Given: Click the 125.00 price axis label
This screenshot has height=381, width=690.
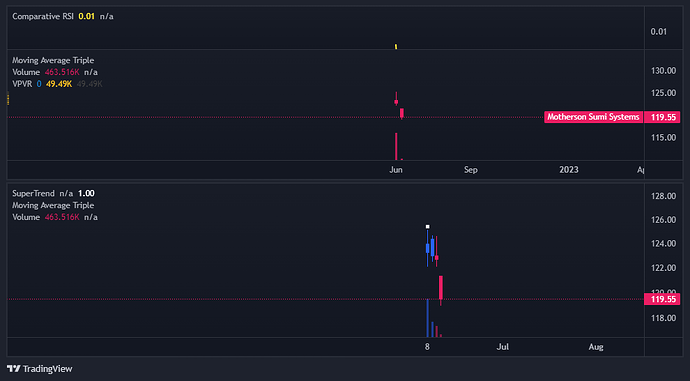Looking at the screenshot, I should (663, 93).
